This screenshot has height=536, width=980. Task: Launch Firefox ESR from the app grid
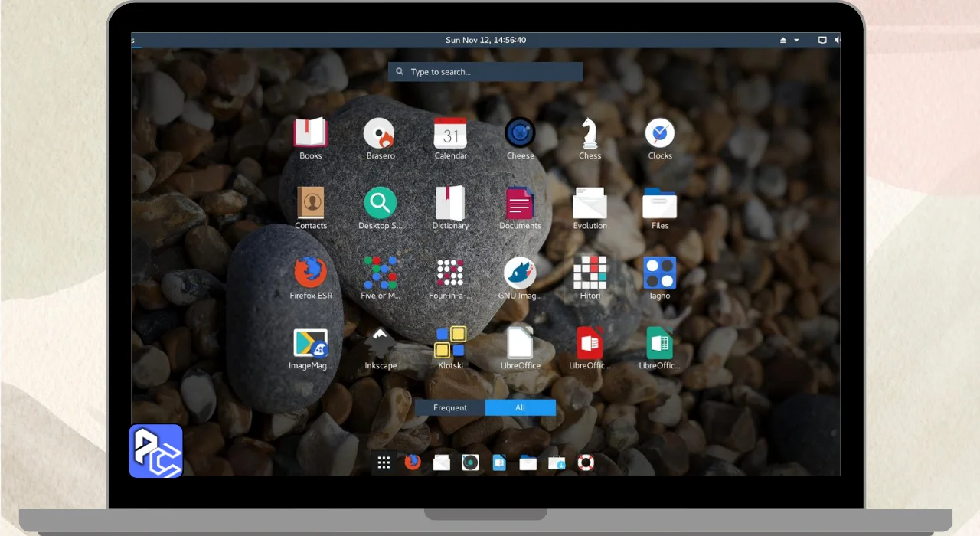[x=310, y=273]
